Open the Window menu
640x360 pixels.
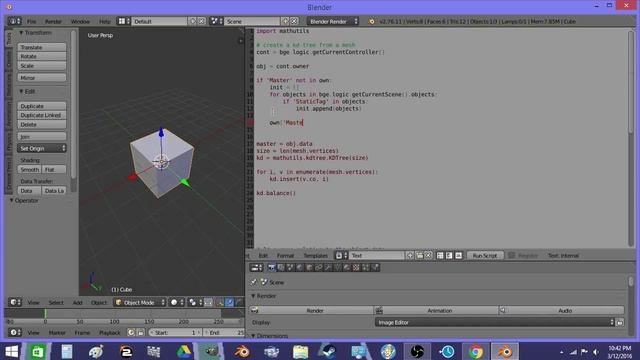[x=80, y=21]
